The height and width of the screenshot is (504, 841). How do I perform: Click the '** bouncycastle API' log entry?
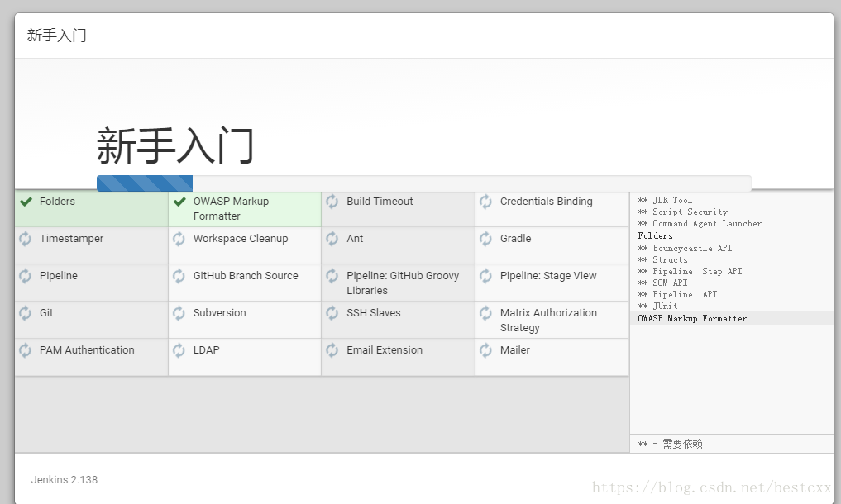tap(685, 248)
